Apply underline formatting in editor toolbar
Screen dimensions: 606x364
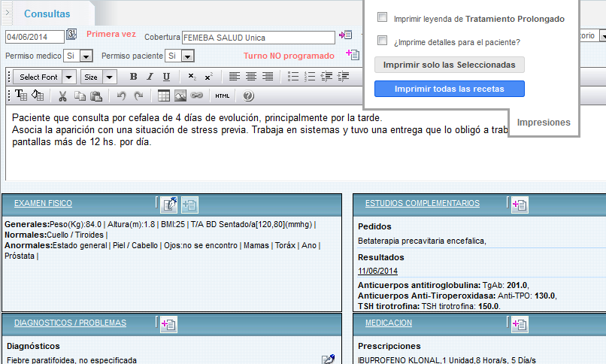pyautogui.click(x=166, y=77)
